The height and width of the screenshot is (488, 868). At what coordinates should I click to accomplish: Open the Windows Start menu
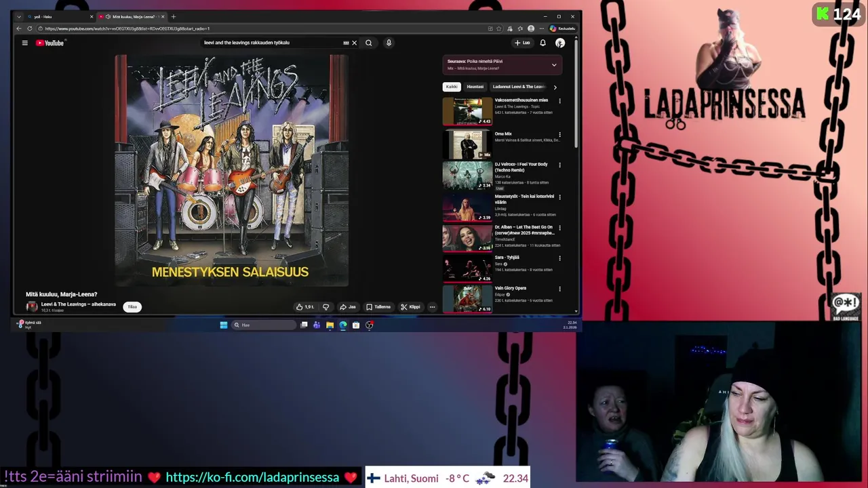click(224, 325)
